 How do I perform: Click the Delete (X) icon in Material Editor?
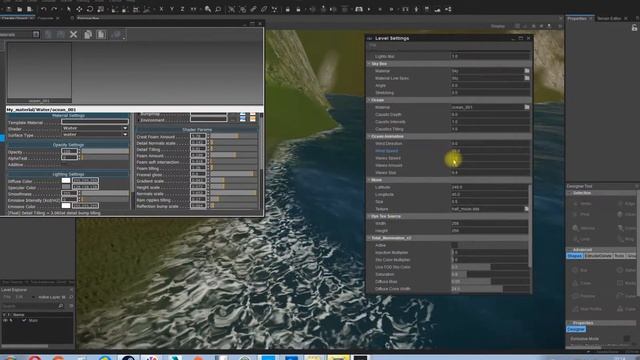pos(73,35)
